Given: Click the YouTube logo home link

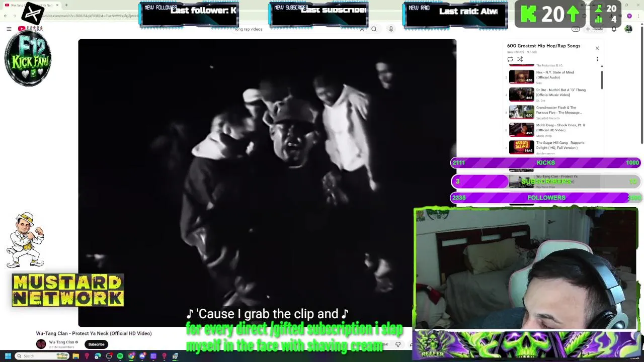Looking at the screenshot, I should pos(31,29).
